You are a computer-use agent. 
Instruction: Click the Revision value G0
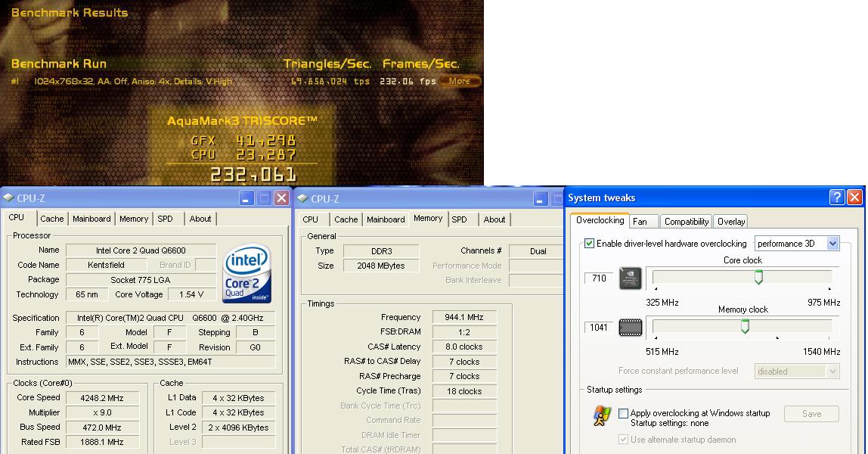tap(256, 347)
